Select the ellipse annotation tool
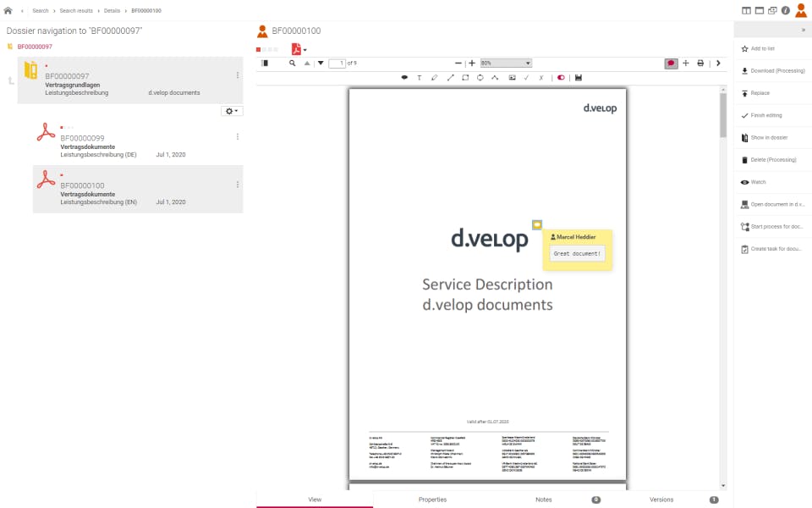Screen dimensions: 812x508 click(480, 77)
